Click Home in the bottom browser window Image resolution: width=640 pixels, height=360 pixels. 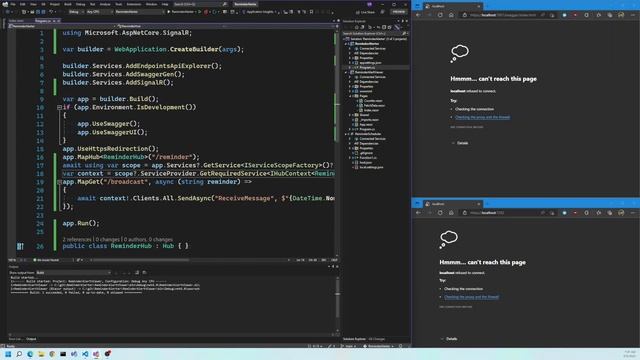451,213
